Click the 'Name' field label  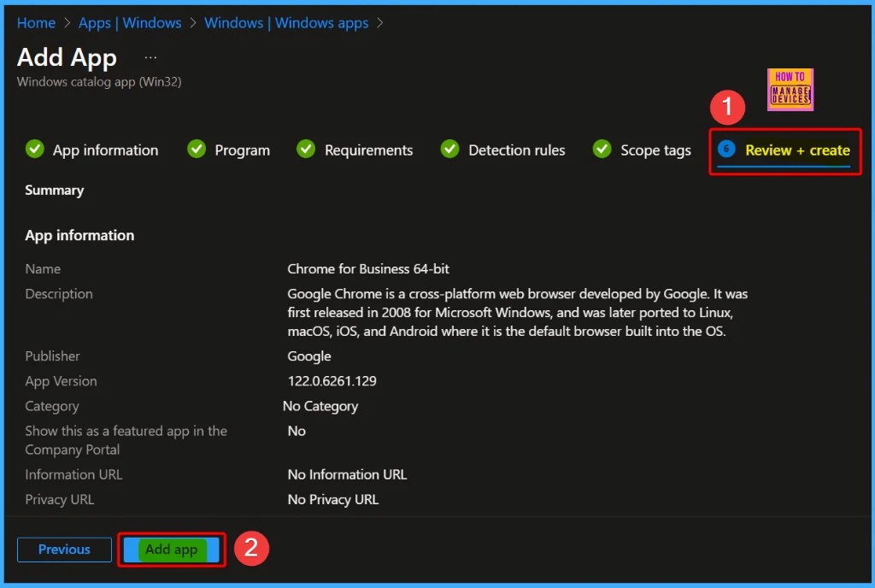click(x=43, y=269)
